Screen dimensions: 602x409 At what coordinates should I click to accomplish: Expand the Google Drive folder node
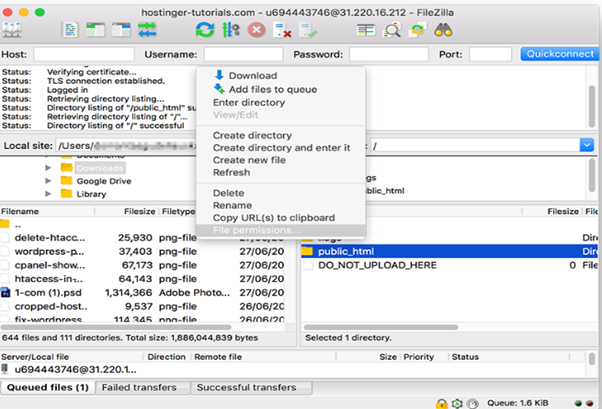coord(48,180)
